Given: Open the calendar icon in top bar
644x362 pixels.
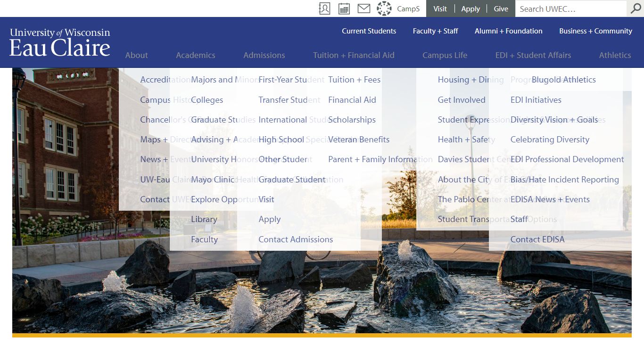Looking at the screenshot, I should coord(344,8).
